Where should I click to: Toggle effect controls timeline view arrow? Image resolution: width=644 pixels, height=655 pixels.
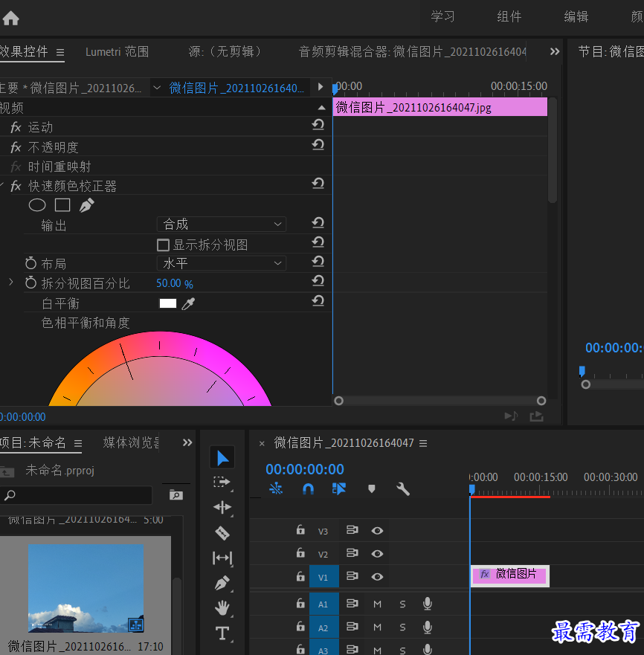[321, 87]
